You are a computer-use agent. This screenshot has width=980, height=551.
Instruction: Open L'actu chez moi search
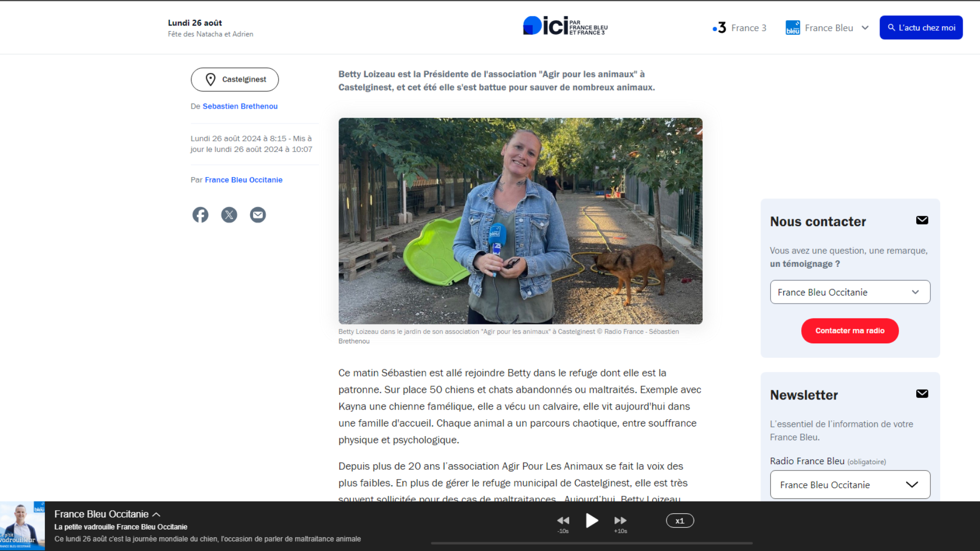[x=921, y=28]
